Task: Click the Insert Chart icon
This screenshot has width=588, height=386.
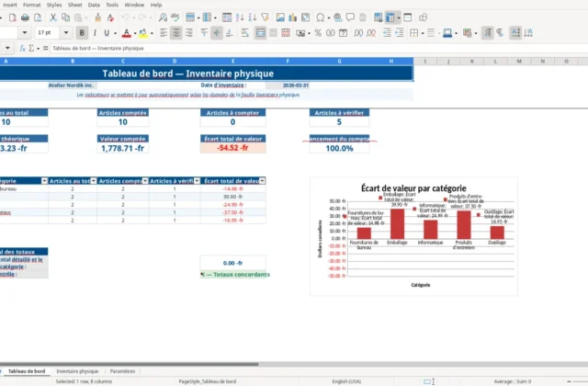Action: coord(293,17)
